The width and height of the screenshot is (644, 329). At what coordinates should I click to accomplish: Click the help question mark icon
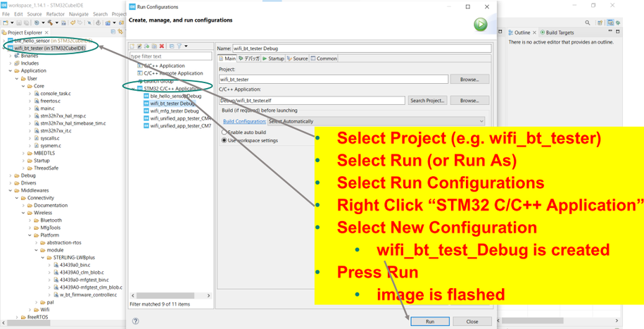[135, 321]
